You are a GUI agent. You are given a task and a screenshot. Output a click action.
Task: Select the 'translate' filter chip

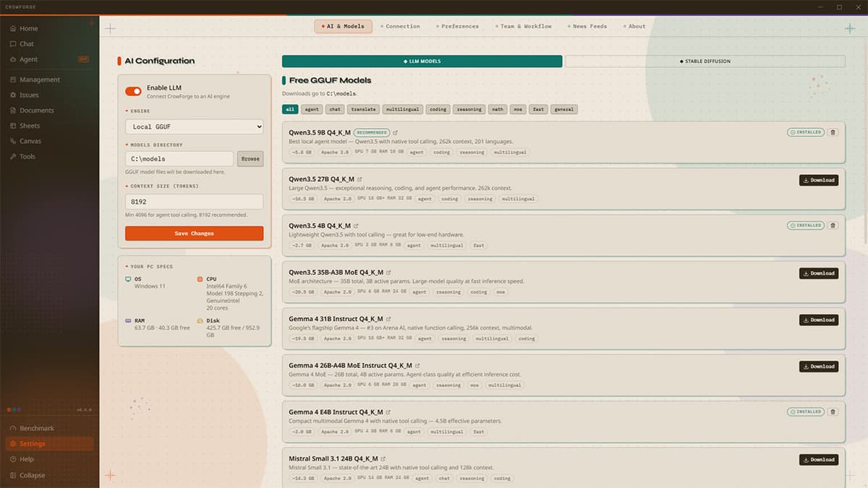click(x=362, y=109)
